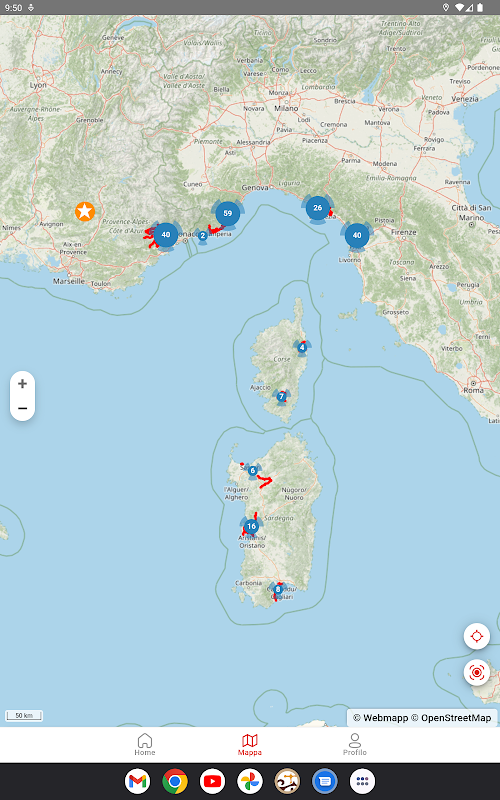Open the cluster of 6 near Sassari
The image size is (500, 800).
click(252, 470)
